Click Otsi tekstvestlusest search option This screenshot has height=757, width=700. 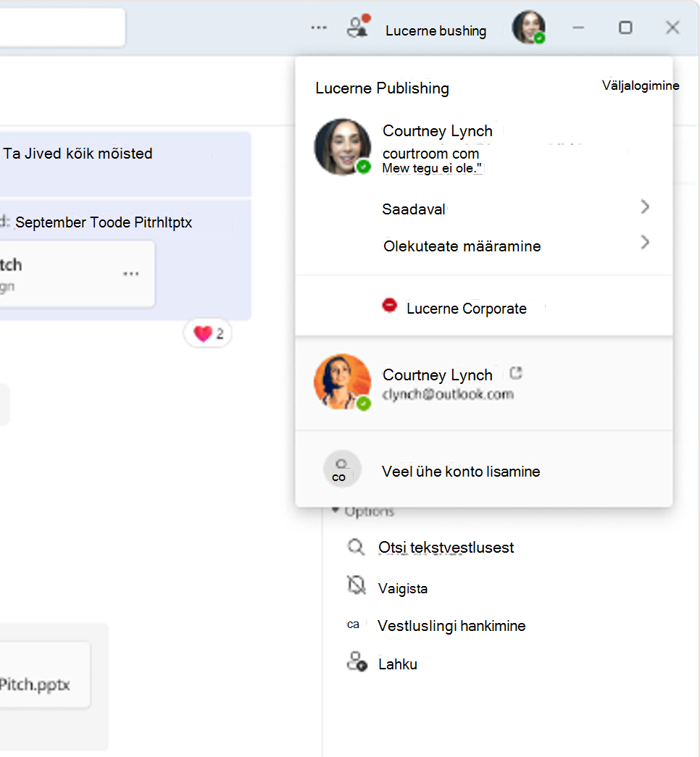pos(446,548)
